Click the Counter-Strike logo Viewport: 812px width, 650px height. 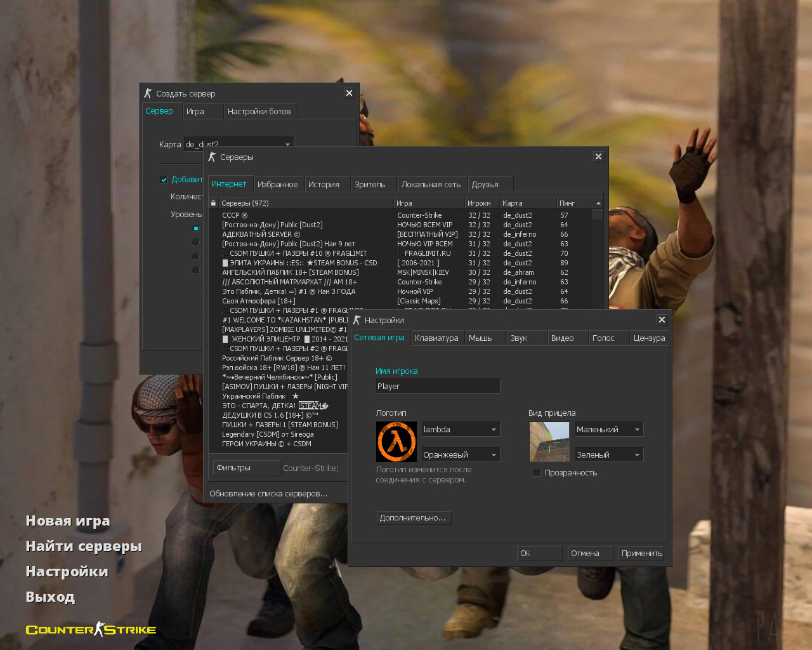pyautogui.click(x=91, y=630)
